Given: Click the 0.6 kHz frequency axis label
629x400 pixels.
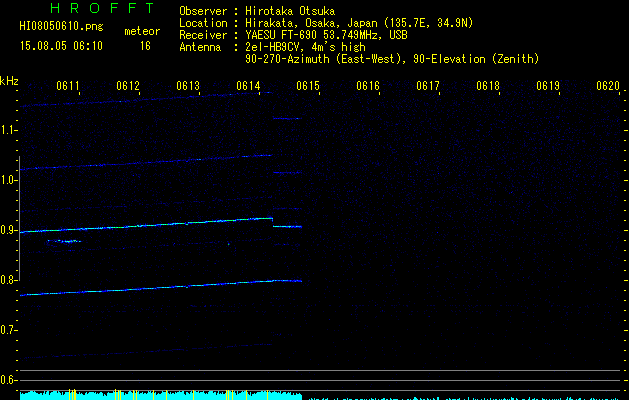Looking at the screenshot, I should (x=8, y=380).
